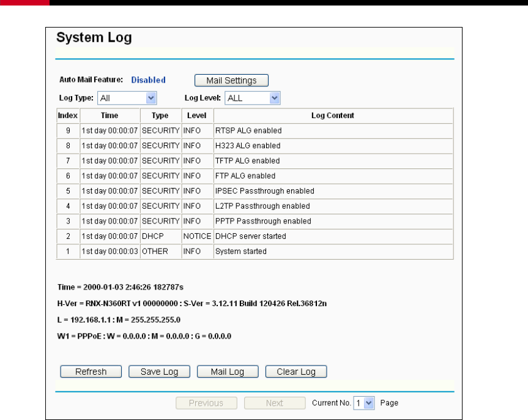Select the 'H323 ALG enabled' log entry
The width and height of the screenshot is (528, 420).
coord(255,146)
